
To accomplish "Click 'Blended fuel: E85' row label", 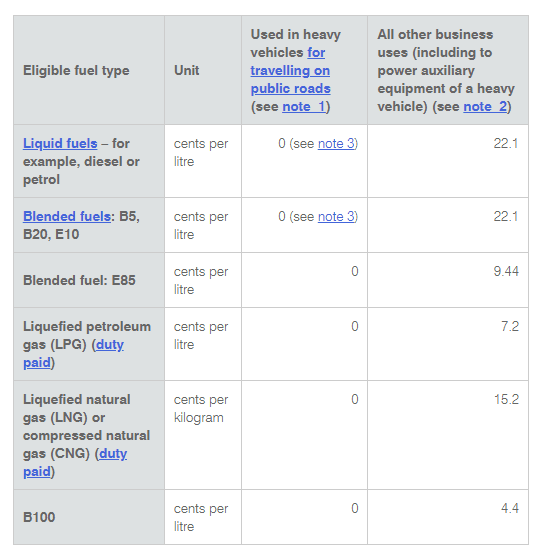I will (79, 280).
